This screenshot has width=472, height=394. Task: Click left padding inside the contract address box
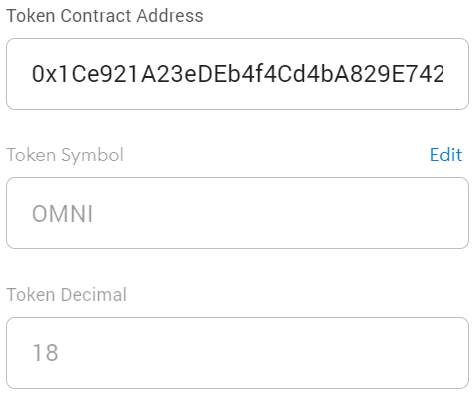(19, 74)
